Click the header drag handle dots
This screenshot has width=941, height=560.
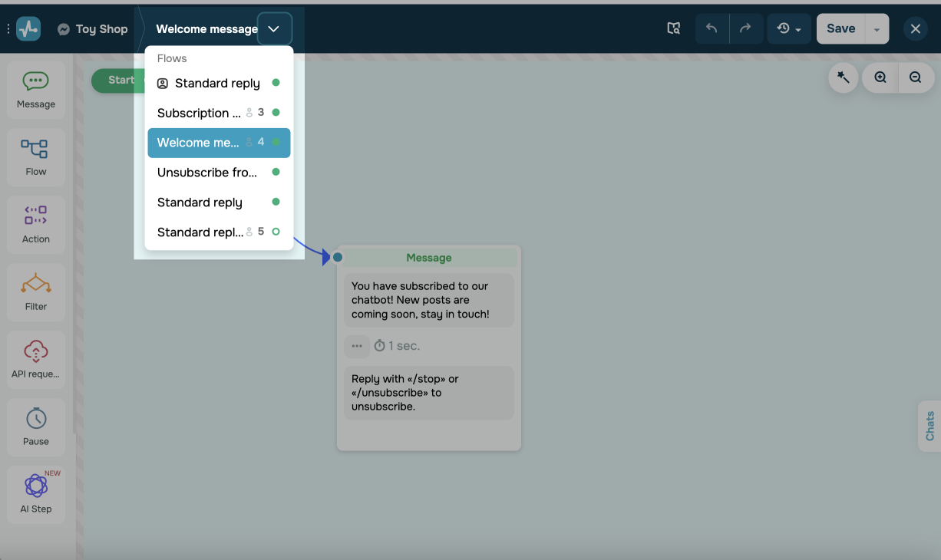[x=8, y=29]
